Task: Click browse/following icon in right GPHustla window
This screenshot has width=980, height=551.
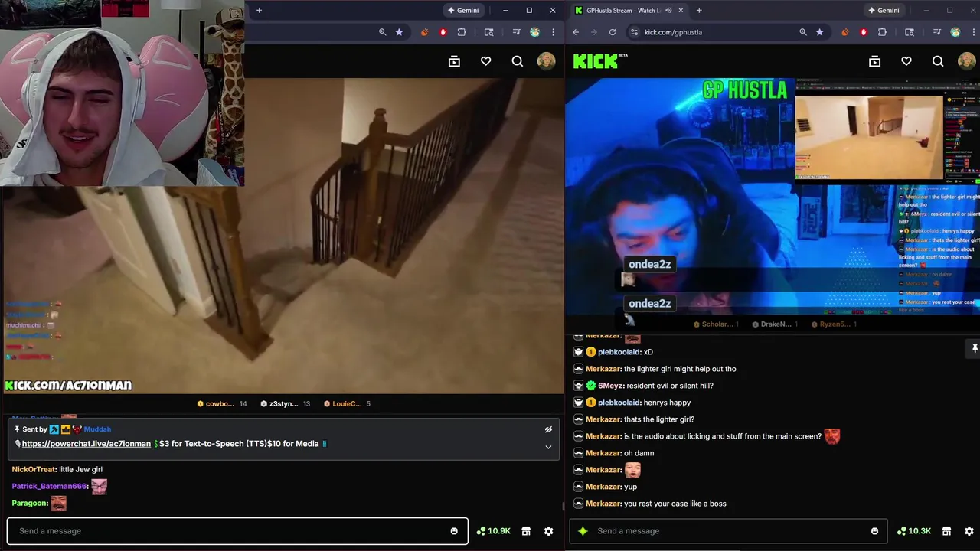Action: coord(874,61)
